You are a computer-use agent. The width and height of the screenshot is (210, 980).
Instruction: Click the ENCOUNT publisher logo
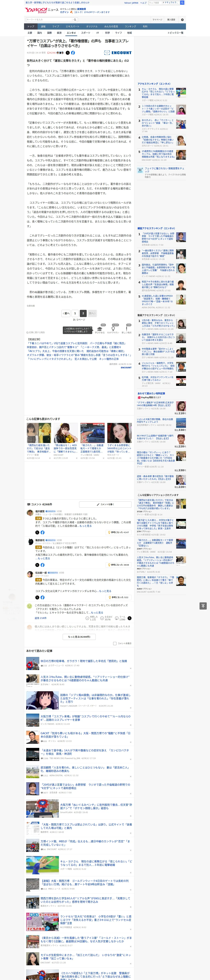[118, 53]
